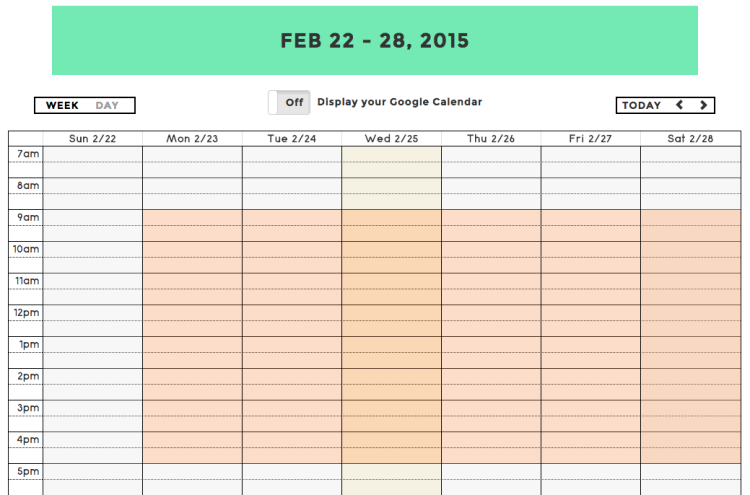This screenshot has height=495, width=750.
Task: Click the Wed 2/25 column header
Action: [391, 139]
